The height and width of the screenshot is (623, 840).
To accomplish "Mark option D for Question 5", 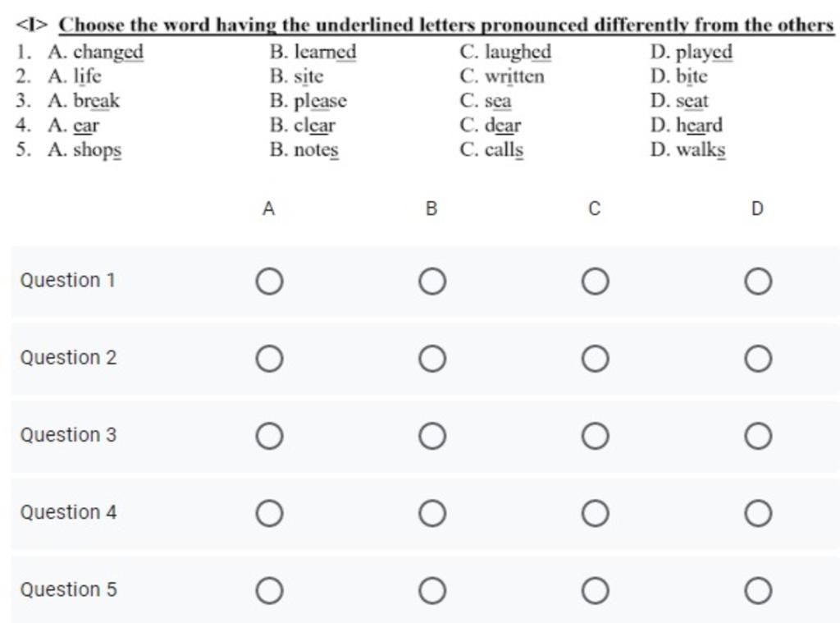I will pyautogui.click(x=757, y=590).
